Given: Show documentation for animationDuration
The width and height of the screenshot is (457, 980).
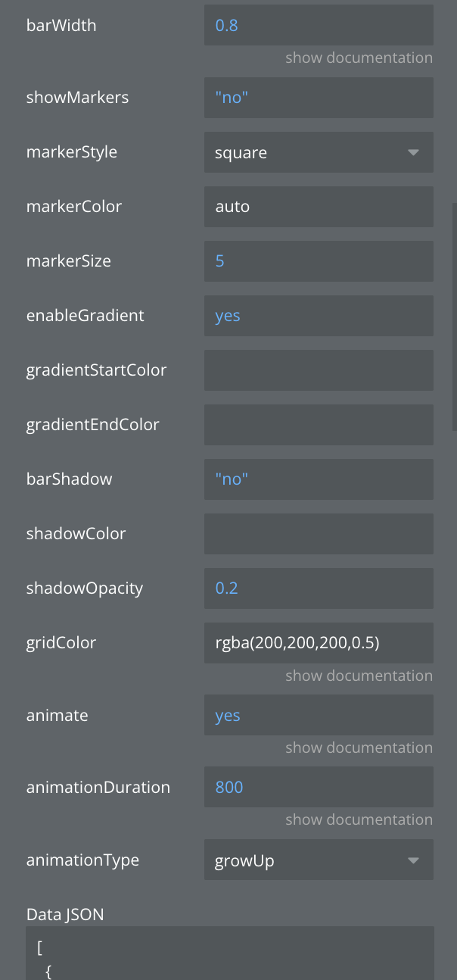Looking at the screenshot, I should point(359,819).
